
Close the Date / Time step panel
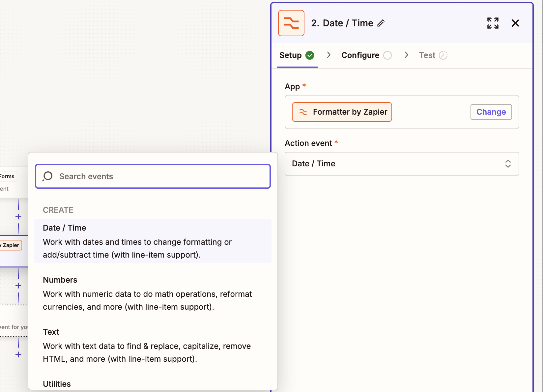tap(515, 23)
